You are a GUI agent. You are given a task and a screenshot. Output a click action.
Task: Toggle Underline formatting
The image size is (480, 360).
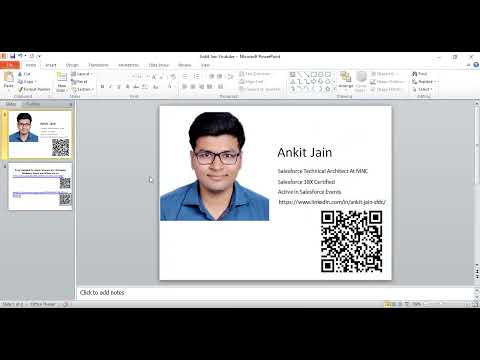[x=119, y=87]
